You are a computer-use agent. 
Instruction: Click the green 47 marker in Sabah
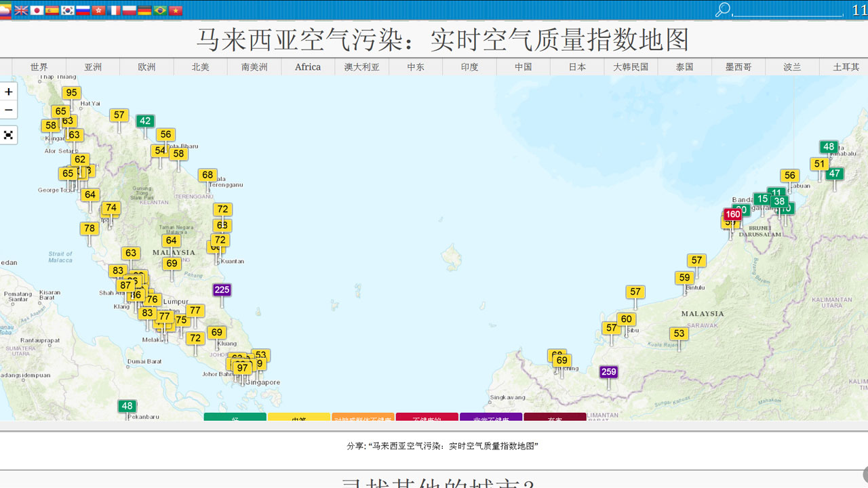point(835,174)
